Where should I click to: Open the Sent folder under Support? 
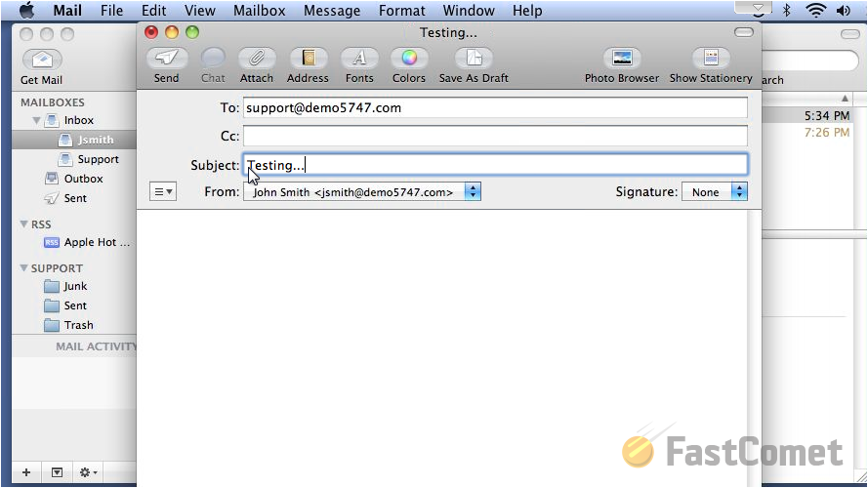pyautogui.click(x=74, y=305)
